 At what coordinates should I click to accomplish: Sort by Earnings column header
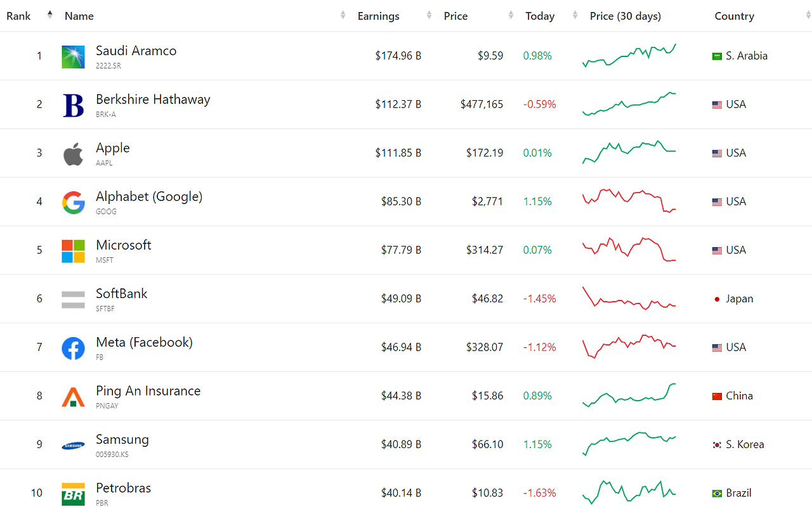[x=379, y=16]
